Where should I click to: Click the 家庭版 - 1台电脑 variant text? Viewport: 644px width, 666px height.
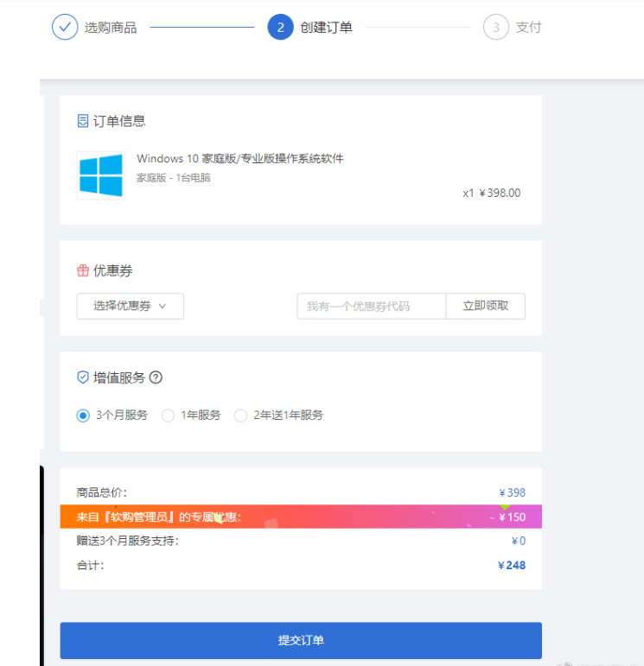tap(174, 178)
